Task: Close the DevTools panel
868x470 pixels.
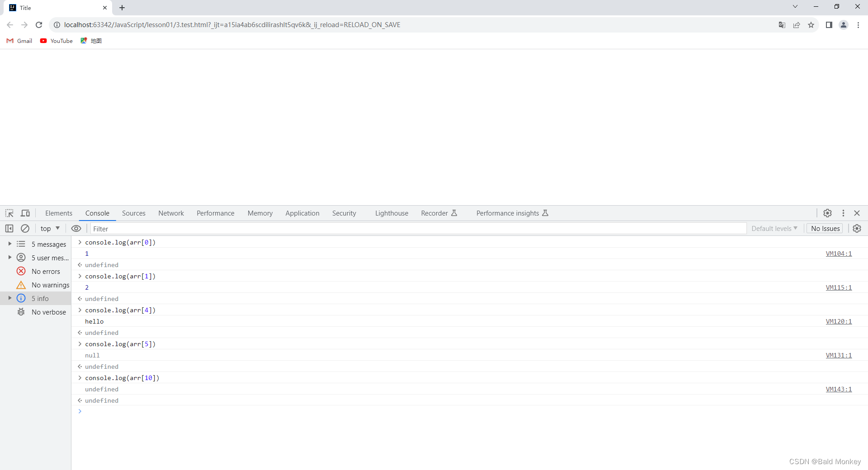Action: click(x=857, y=213)
